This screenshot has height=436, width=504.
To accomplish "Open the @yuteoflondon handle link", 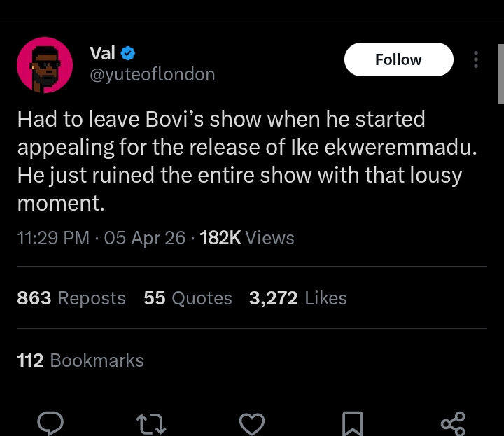I will [153, 73].
